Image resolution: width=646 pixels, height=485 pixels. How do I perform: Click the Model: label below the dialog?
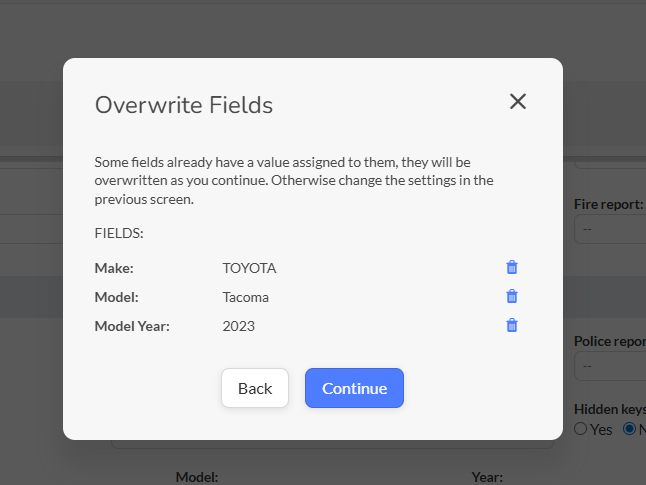point(197,477)
